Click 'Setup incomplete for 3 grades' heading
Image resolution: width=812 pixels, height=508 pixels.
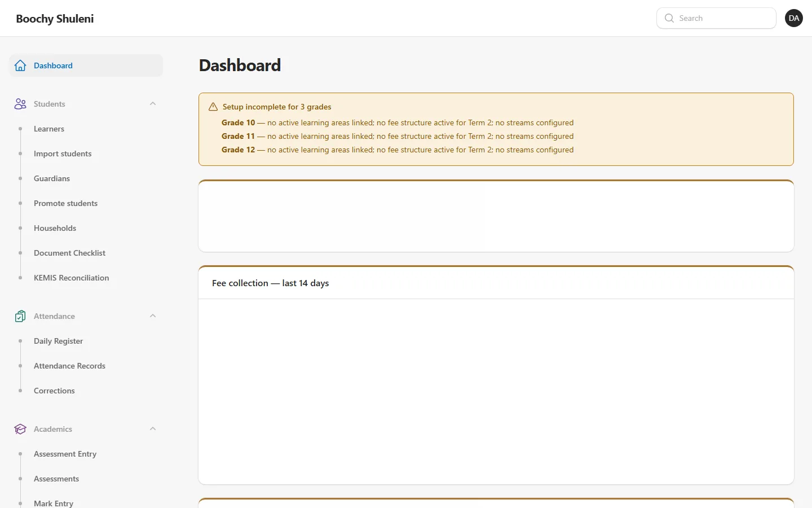277,107
